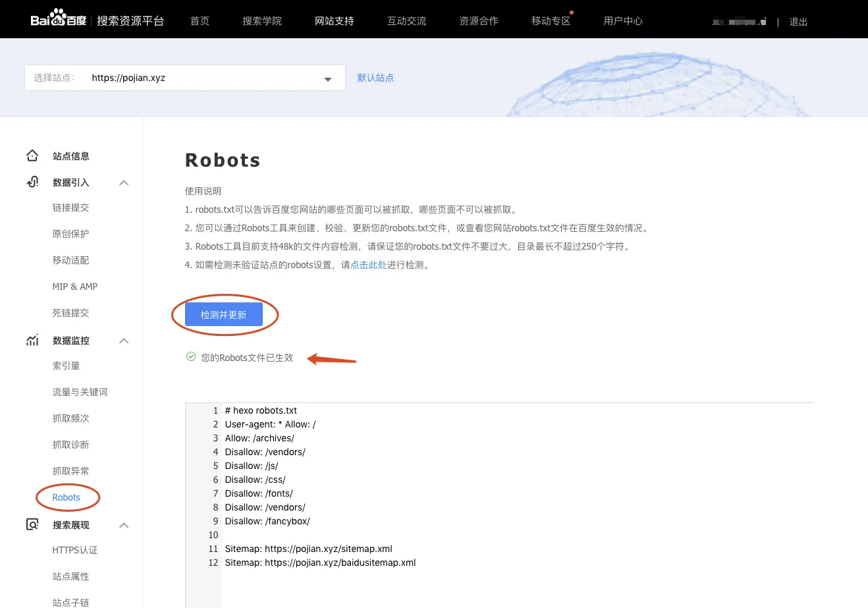The image size is (868, 608).
Task: Collapse the 数据监控 section chevron
Action: [x=124, y=341]
